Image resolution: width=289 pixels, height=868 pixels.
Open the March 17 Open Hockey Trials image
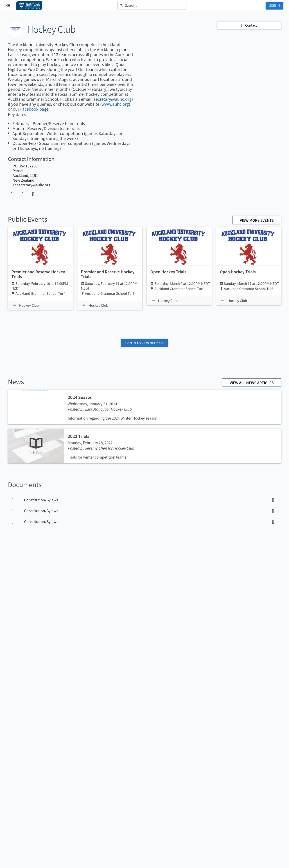(x=249, y=247)
